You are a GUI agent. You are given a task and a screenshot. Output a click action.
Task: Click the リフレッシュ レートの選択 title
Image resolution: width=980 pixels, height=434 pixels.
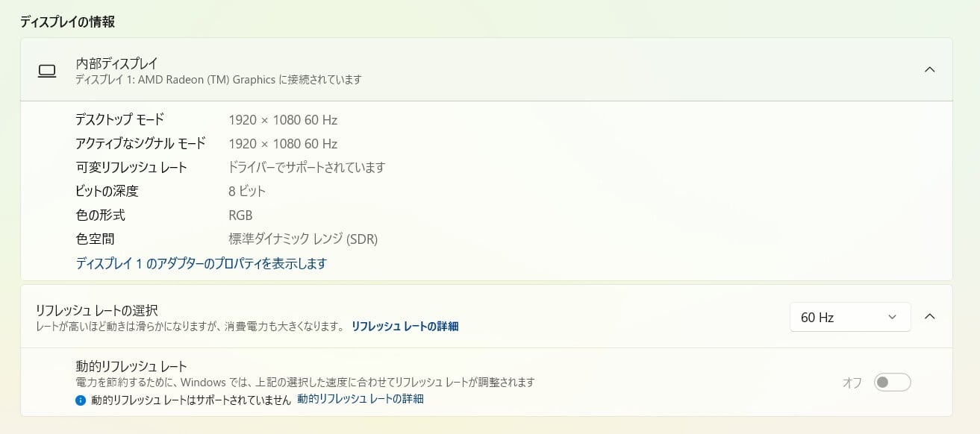tap(96, 310)
